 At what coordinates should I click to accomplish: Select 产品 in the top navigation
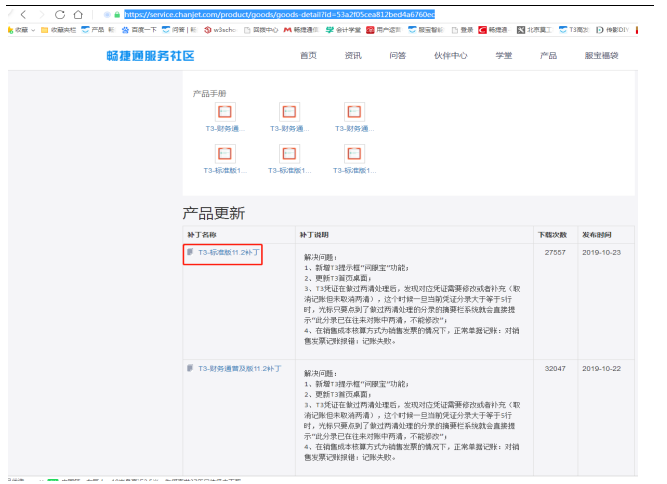pyautogui.click(x=548, y=55)
